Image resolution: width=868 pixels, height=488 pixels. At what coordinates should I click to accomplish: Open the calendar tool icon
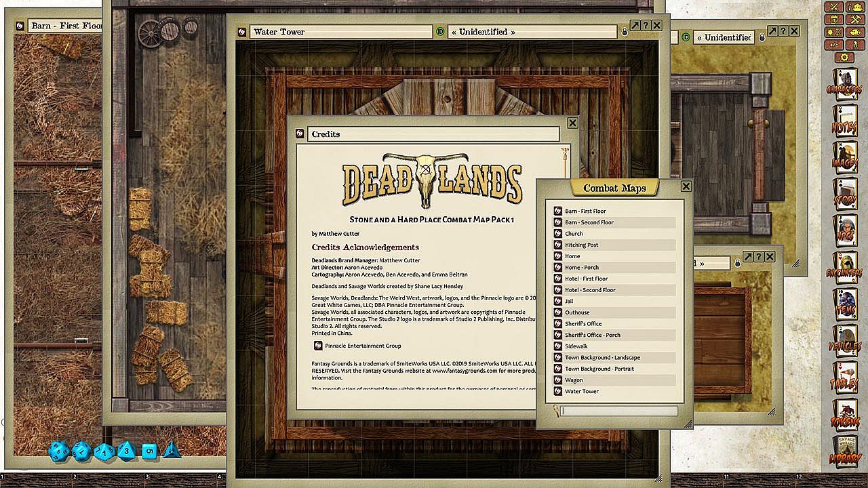point(835,20)
